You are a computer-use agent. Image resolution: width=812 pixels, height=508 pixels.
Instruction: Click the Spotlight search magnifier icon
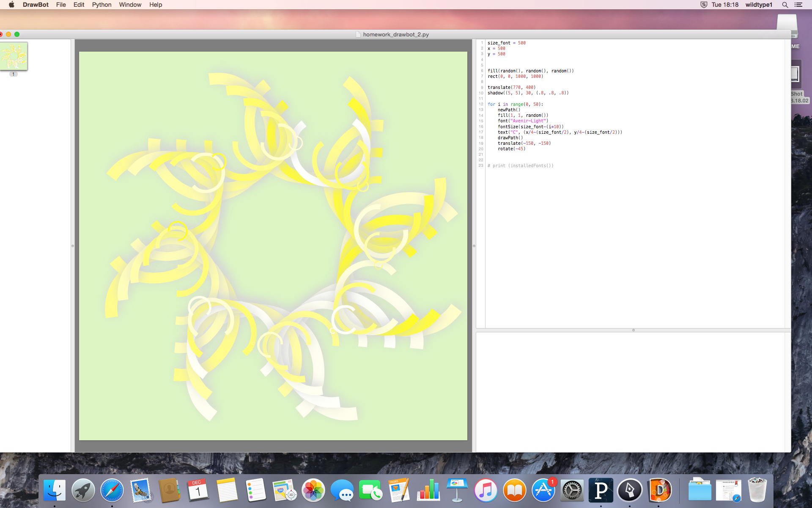(x=785, y=5)
